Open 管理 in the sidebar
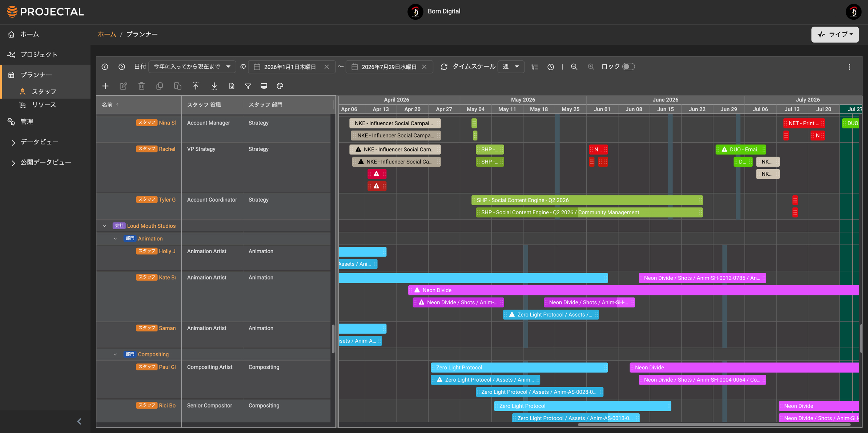The height and width of the screenshot is (433, 868). tap(27, 122)
